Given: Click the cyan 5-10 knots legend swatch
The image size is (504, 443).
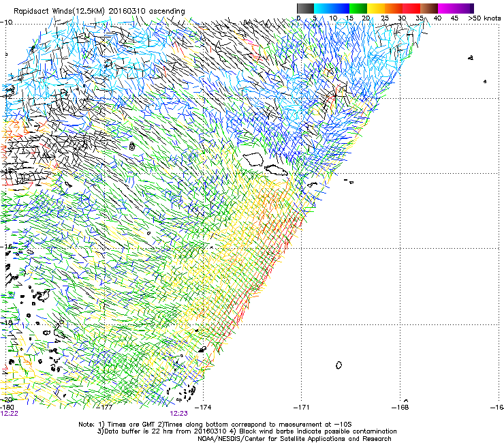Looking at the screenshot, I should click(x=322, y=8).
